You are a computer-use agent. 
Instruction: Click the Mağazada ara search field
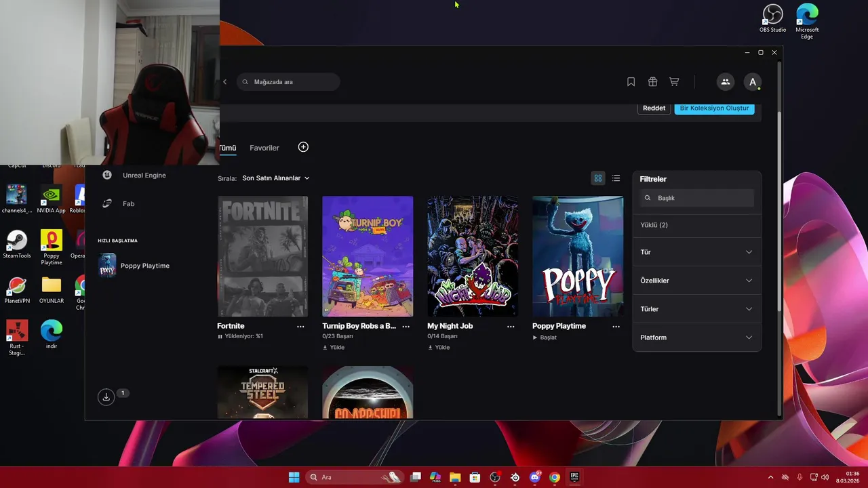tap(288, 82)
